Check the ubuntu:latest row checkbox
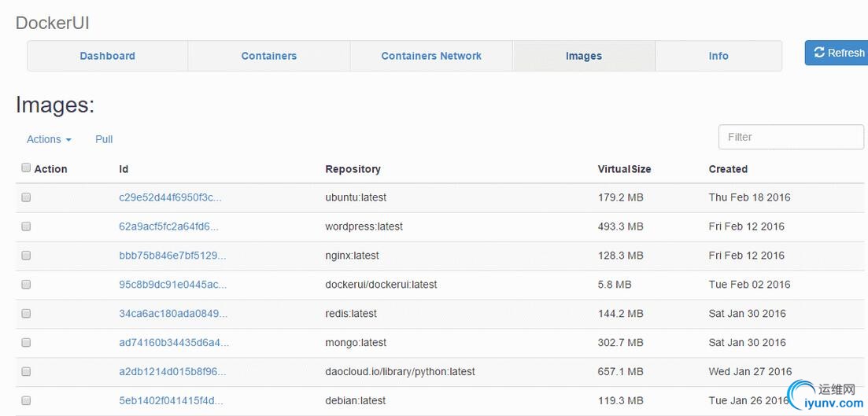Screen dimensions: 868x416 click(x=26, y=197)
